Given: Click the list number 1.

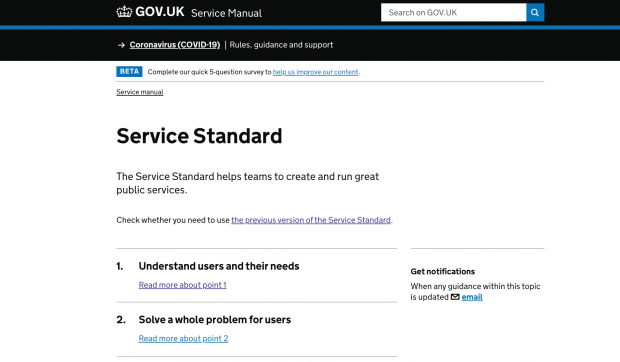Looking at the screenshot, I should pos(120,266).
